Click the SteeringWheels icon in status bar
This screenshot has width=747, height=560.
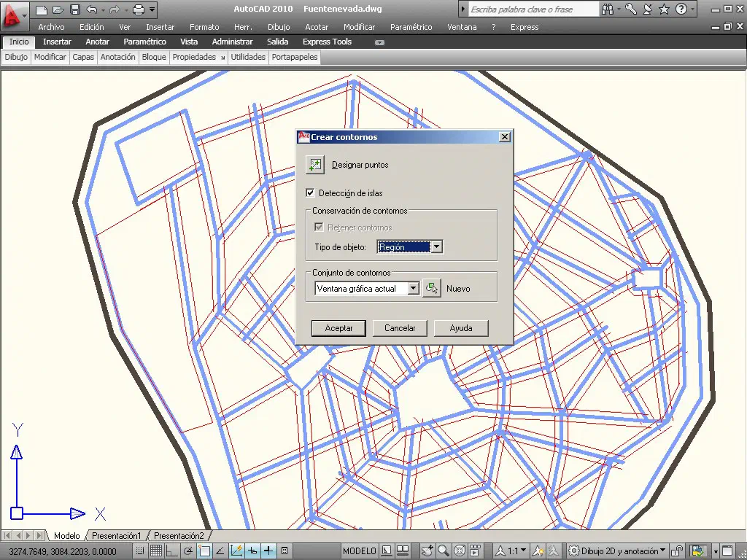pos(460,551)
